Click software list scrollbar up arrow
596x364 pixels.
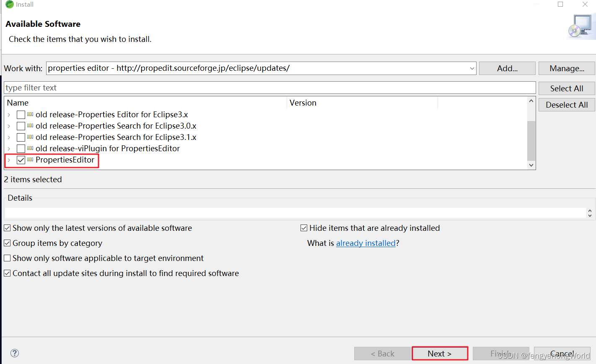coord(531,101)
